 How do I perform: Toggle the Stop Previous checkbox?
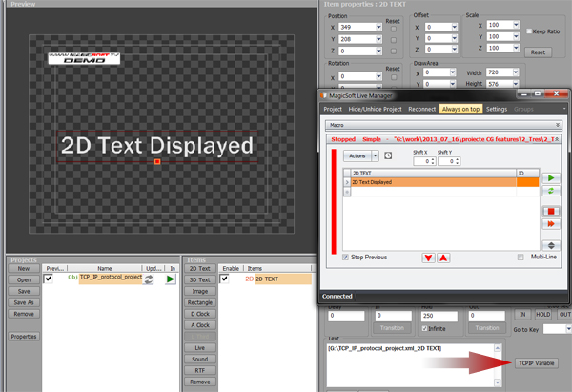click(x=345, y=258)
